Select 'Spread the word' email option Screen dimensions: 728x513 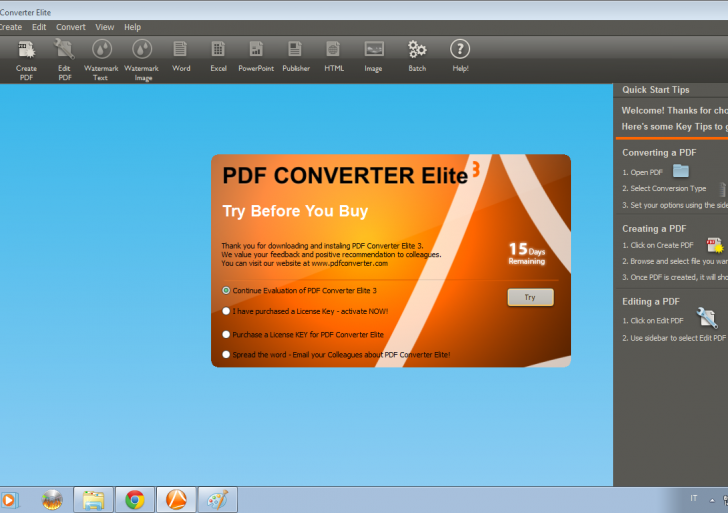pyautogui.click(x=226, y=354)
